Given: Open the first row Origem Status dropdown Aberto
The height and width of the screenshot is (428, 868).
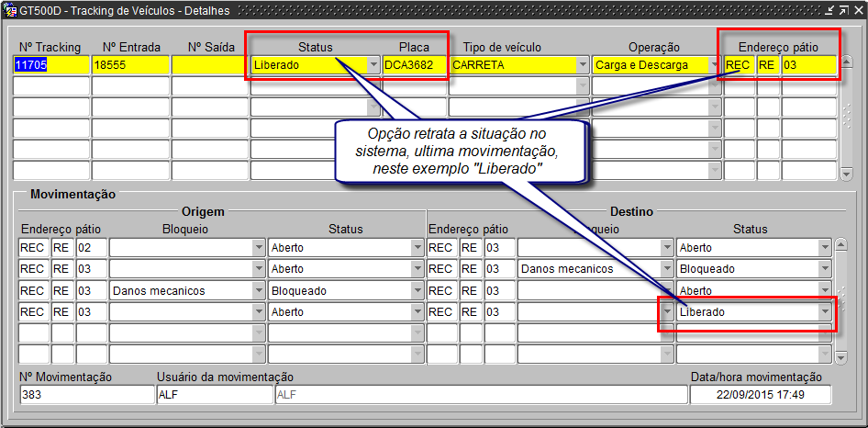Looking at the screenshot, I should 417,248.
